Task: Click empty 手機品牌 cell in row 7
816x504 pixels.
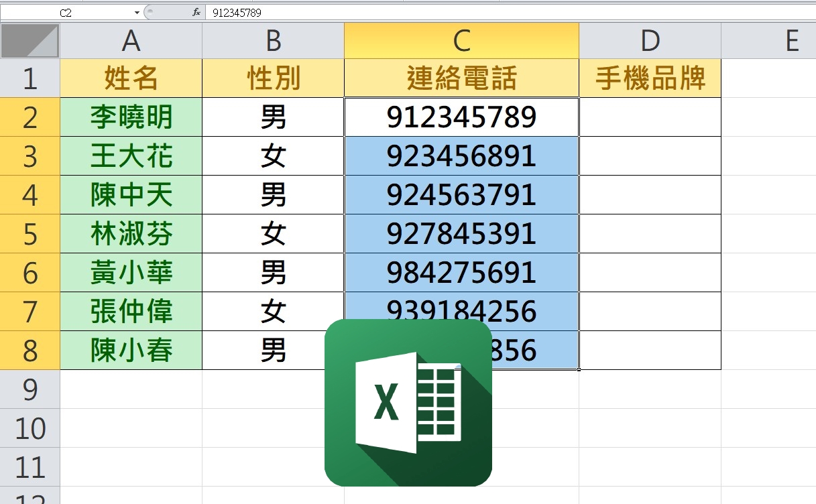Action: 650,312
